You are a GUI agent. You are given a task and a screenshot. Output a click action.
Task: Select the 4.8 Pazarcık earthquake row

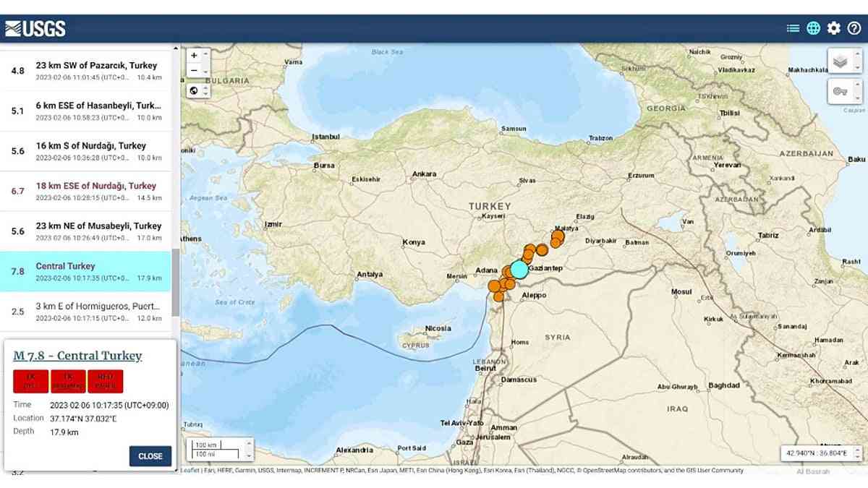click(x=86, y=70)
